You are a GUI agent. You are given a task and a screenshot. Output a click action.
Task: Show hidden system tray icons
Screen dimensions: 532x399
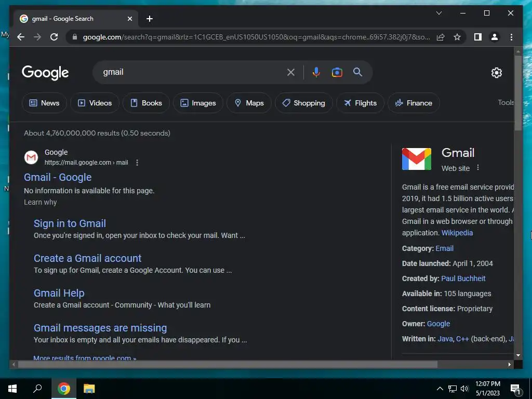pos(440,389)
